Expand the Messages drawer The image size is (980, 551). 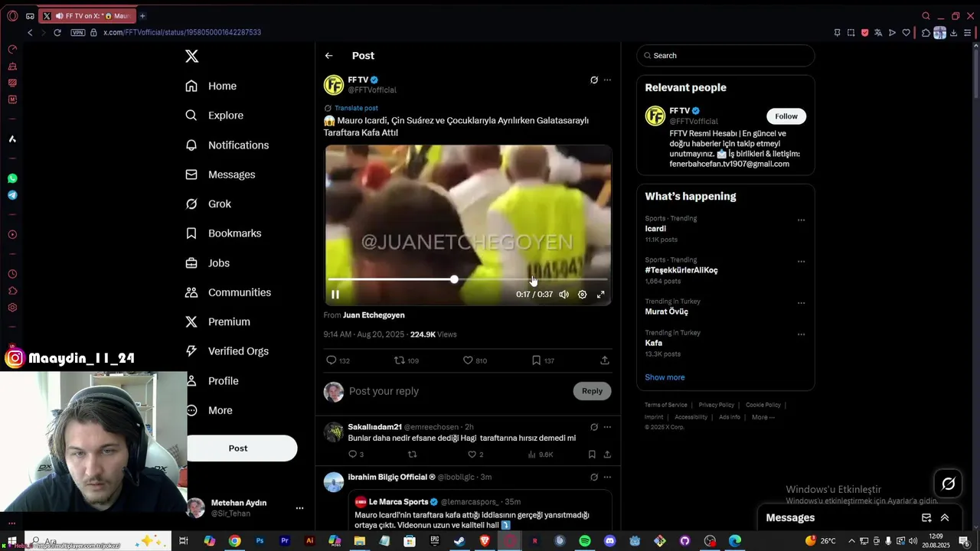[x=945, y=518]
